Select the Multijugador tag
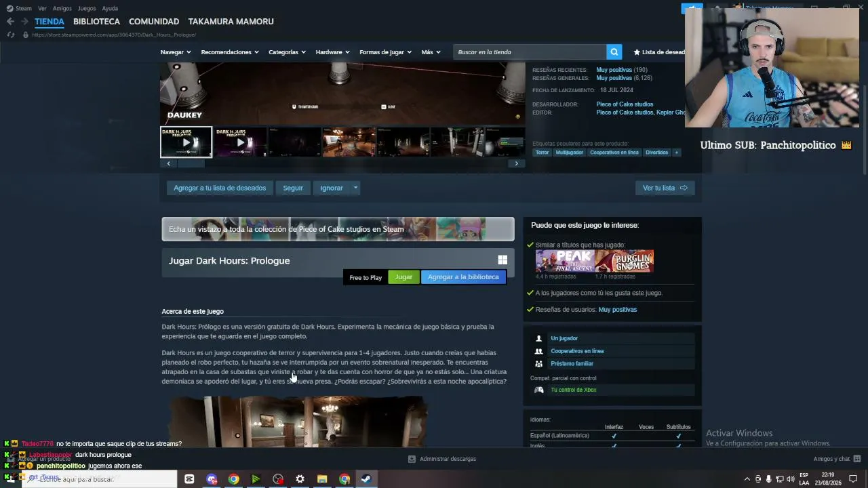 (x=569, y=152)
